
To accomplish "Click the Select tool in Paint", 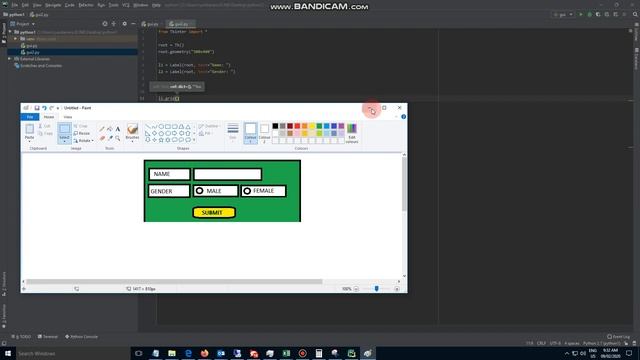I will click(x=64, y=133).
